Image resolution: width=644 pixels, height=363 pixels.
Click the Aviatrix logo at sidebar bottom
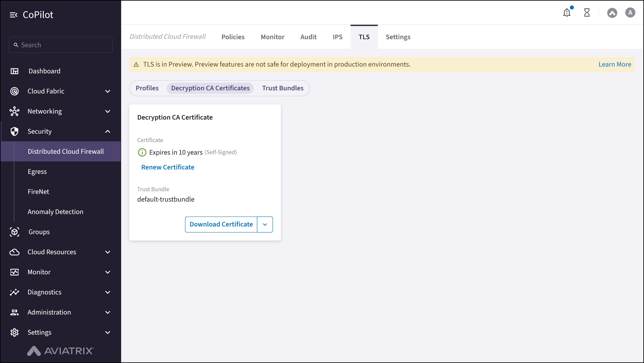click(x=60, y=351)
